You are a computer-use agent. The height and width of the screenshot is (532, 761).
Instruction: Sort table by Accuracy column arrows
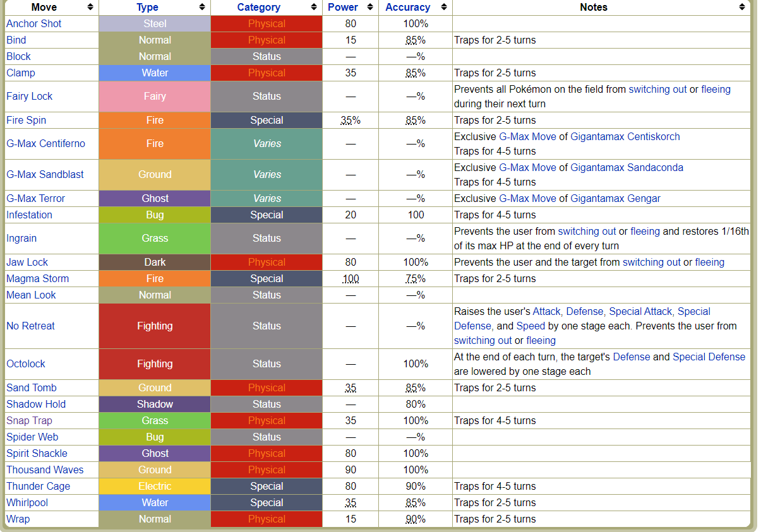pyautogui.click(x=444, y=7)
